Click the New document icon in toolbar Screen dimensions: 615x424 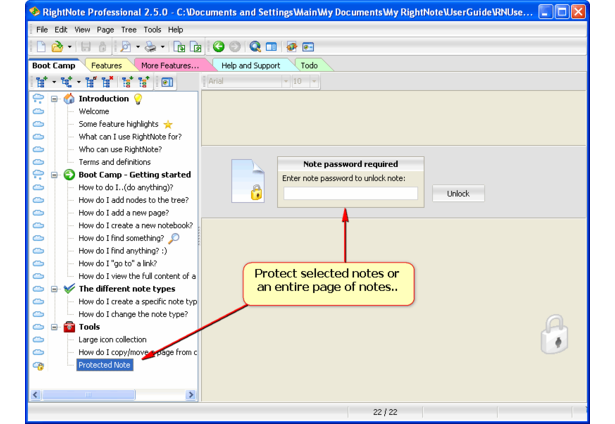click(41, 47)
